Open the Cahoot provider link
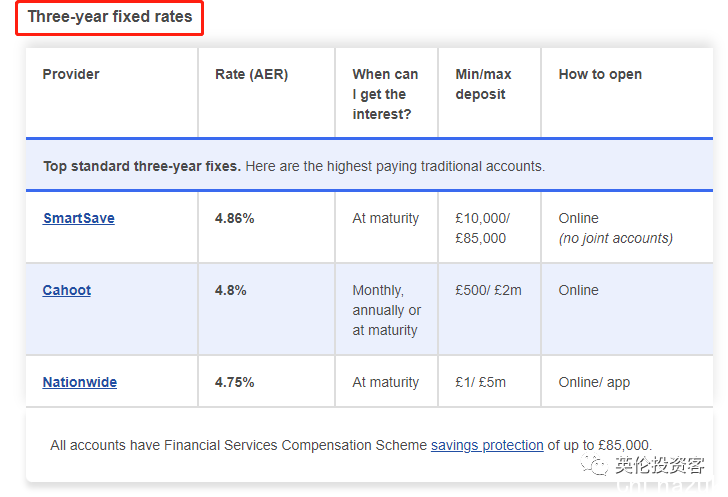Viewport: 728px width, 497px height. [66, 290]
